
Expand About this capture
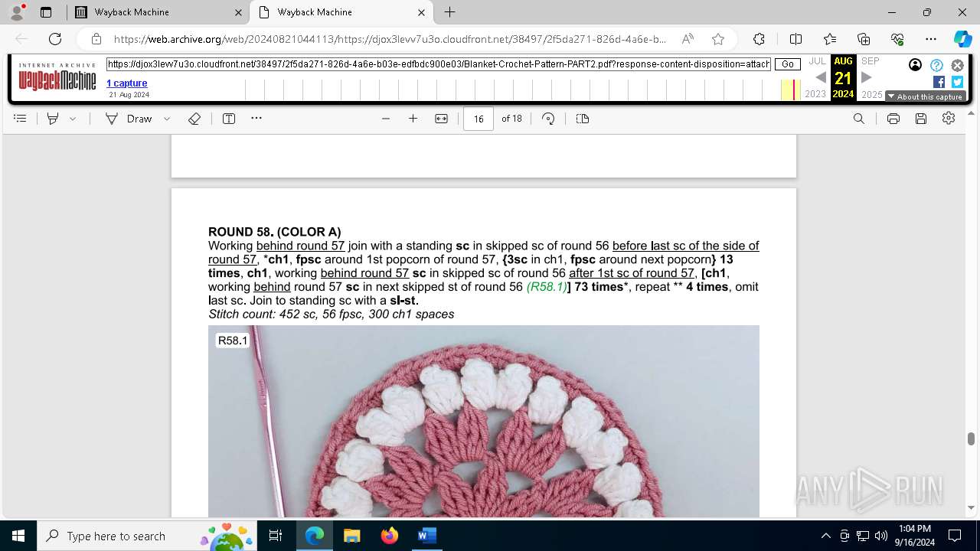(925, 96)
